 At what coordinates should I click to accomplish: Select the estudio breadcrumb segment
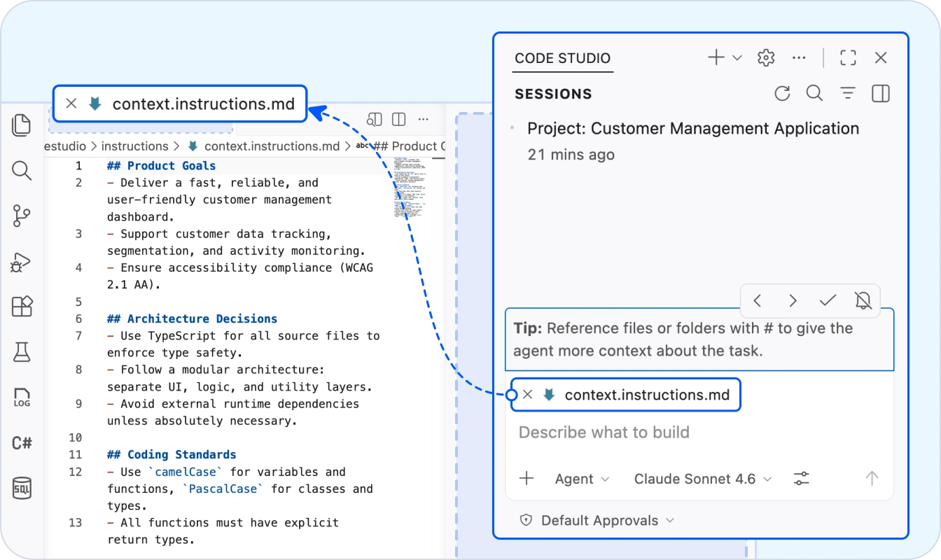click(65, 146)
